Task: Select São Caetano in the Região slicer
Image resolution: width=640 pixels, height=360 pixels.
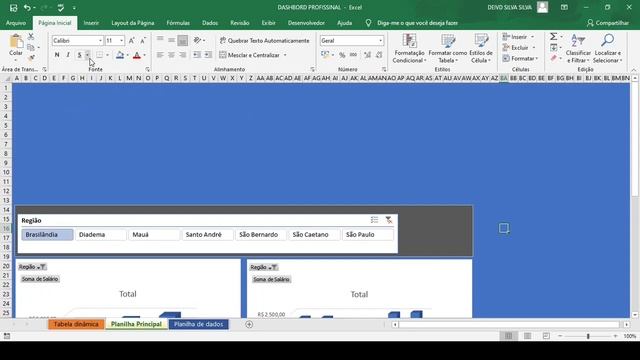Action: [x=314, y=235]
